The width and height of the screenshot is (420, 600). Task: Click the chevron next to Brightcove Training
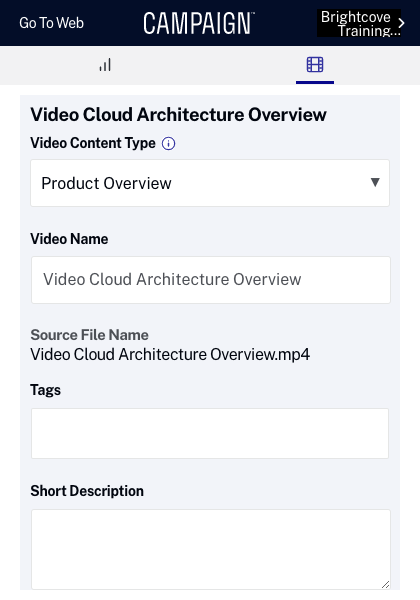(x=401, y=23)
